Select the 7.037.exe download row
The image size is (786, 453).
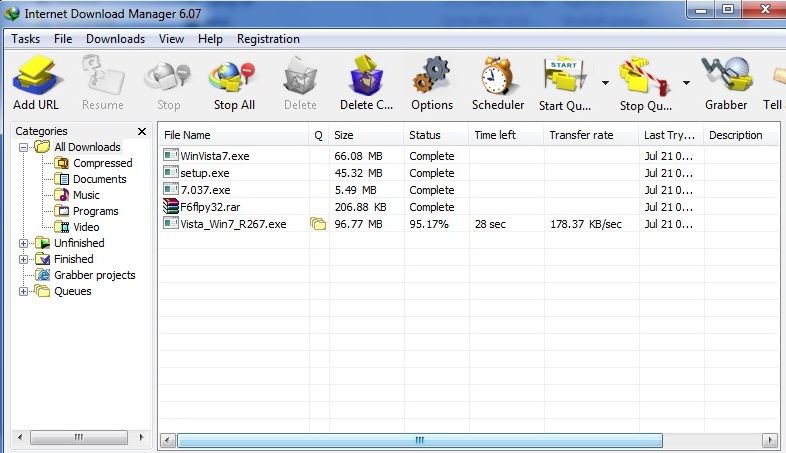[x=469, y=190]
